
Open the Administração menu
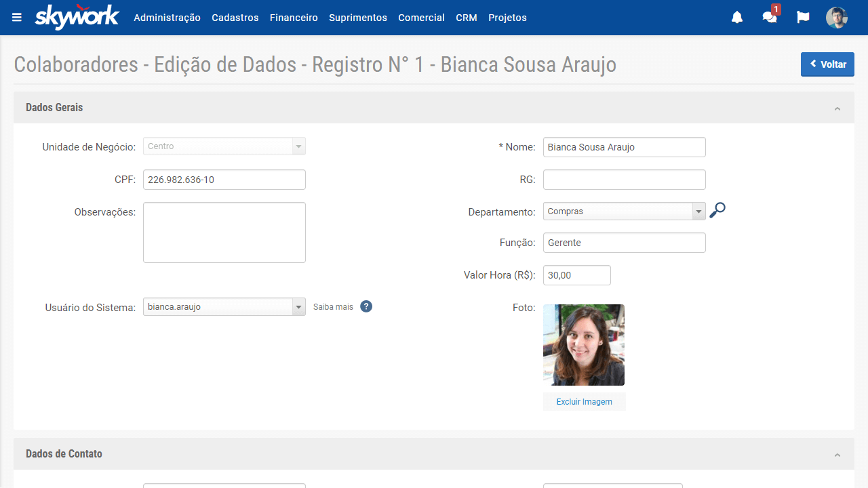point(167,18)
